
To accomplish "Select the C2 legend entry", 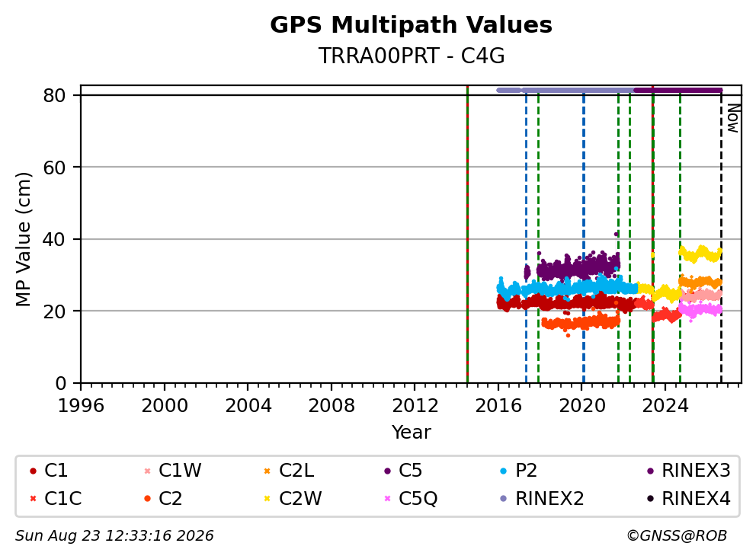I will pyautogui.click(x=163, y=498).
